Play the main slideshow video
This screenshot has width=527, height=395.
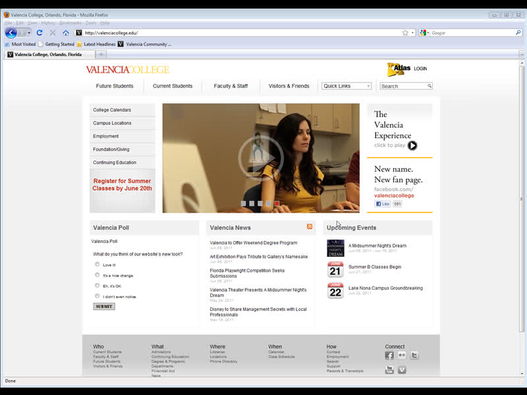click(261, 158)
